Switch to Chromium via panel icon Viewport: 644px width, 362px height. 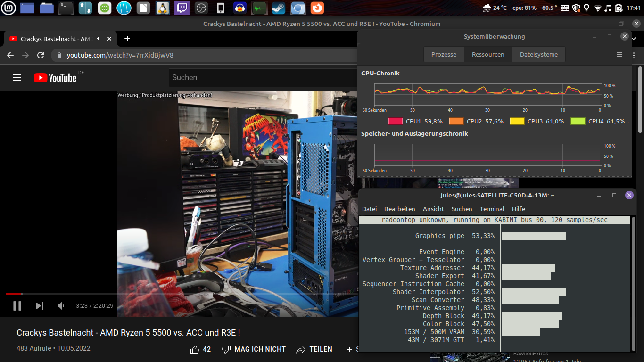pyautogui.click(x=298, y=8)
